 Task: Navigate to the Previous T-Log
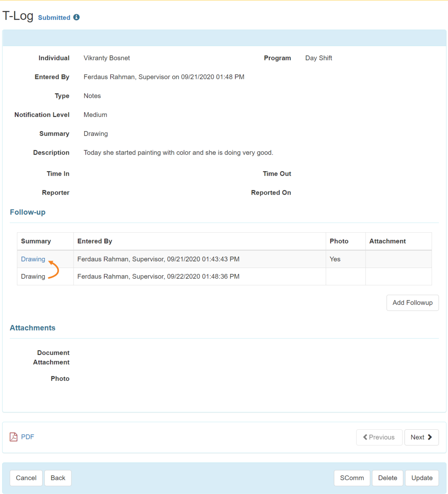[x=379, y=437]
